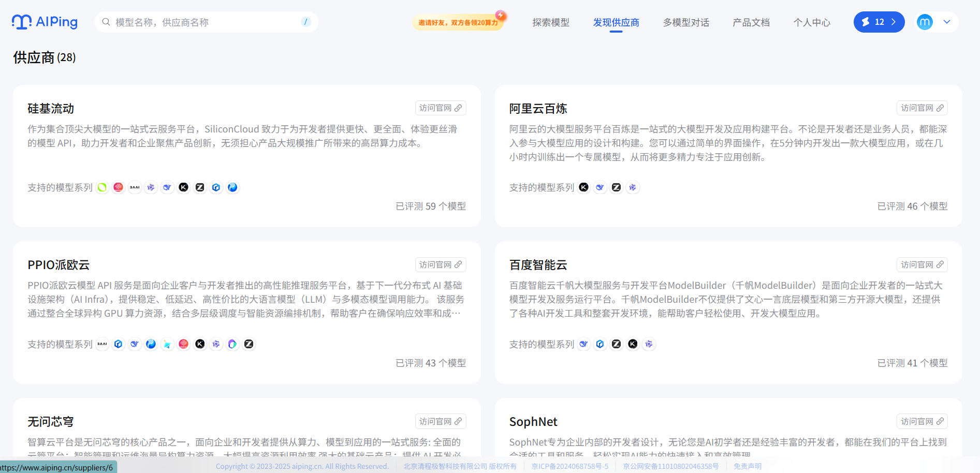Click the slash shortcut badge in search

coord(306,22)
